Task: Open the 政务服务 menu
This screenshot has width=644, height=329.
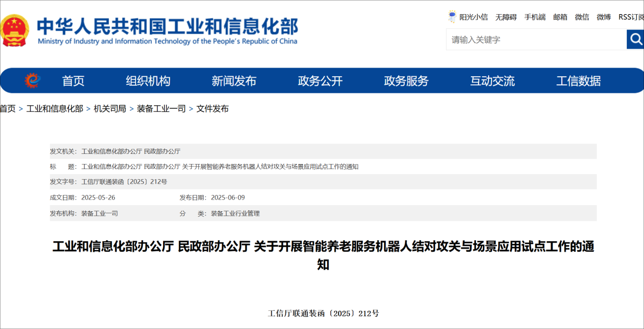Action: 406,81
